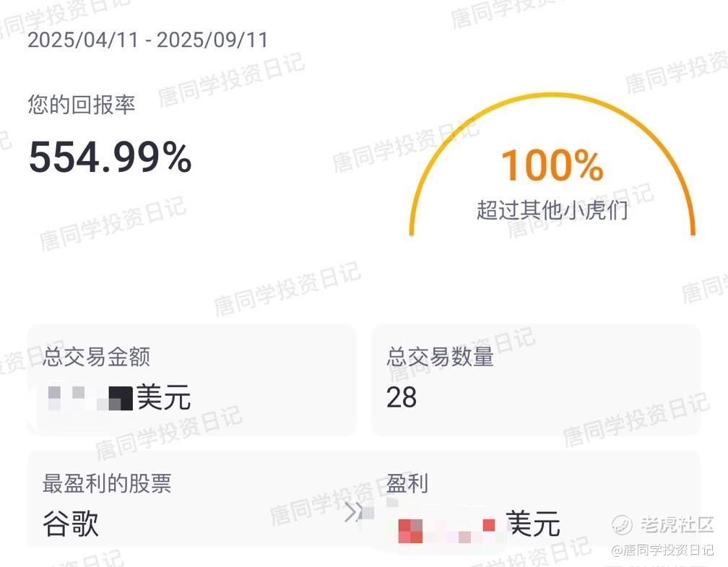Click the 老虎社区 watermark text
This screenshot has width=728, height=567.
click(677, 525)
